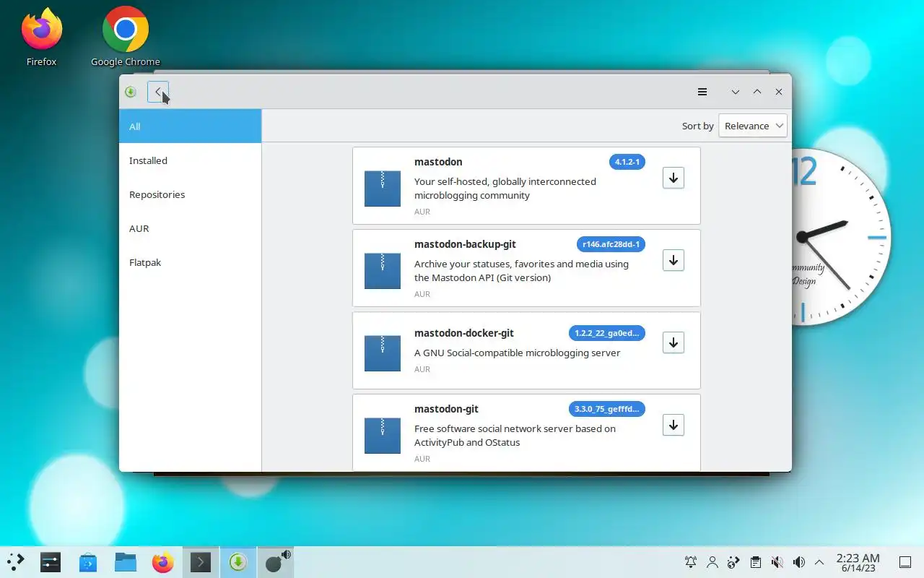924x578 pixels.
Task: Click the muted microphone tray icon
Action: pyautogui.click(x=777, y=562)
